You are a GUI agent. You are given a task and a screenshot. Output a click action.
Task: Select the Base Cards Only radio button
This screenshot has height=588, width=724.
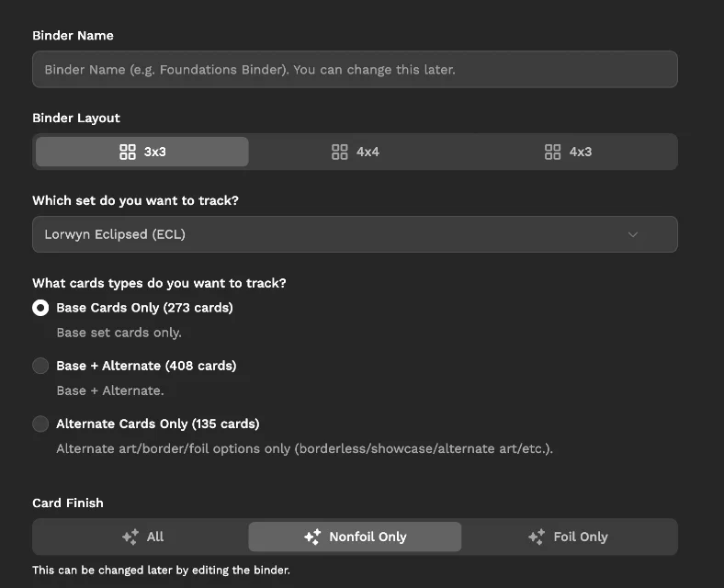(x=40, y=308)
